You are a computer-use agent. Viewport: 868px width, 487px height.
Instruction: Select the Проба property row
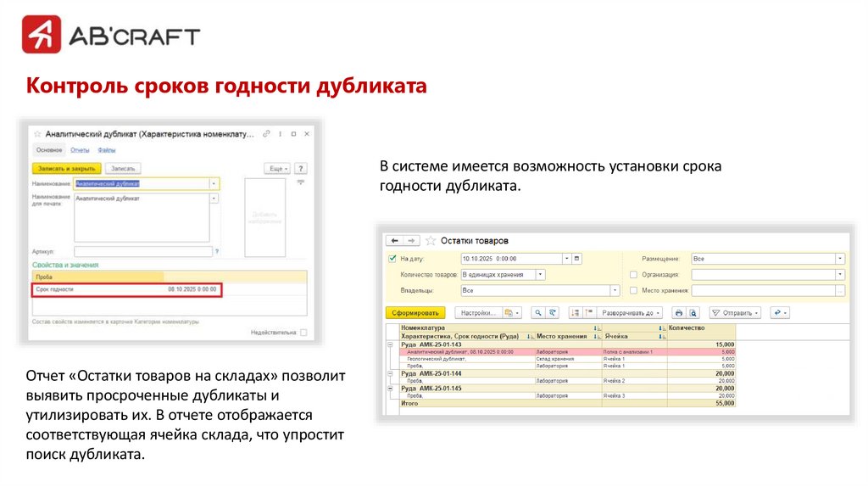[170, 277]
